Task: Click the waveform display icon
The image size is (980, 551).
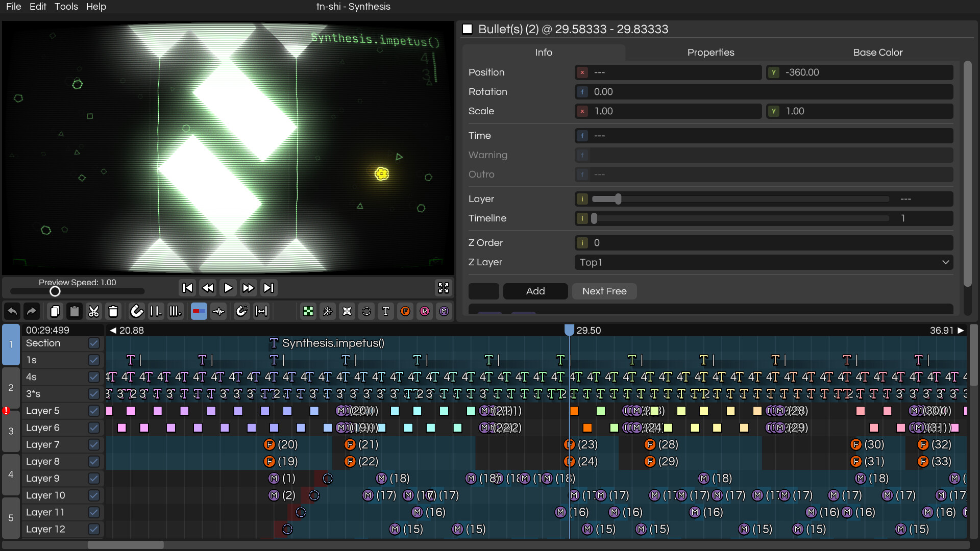Action: [x=218, y=311]
